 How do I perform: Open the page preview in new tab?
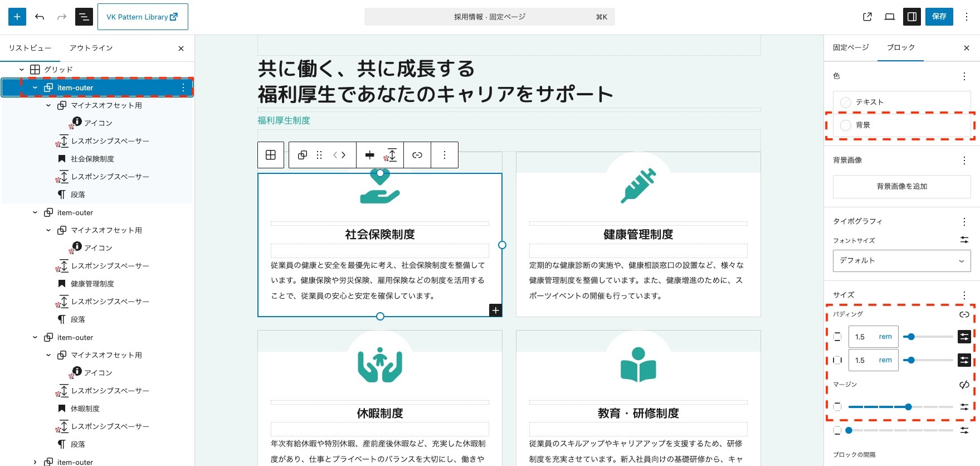pos(867,17)
